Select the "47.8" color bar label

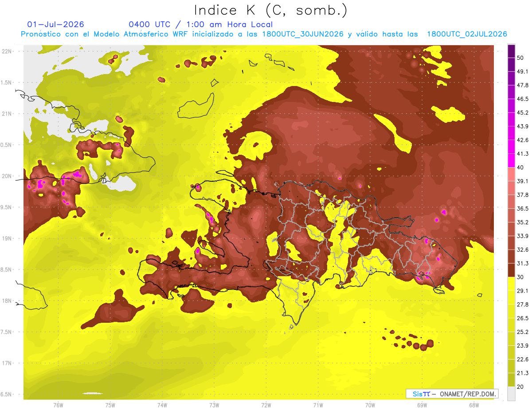coord(522,85)
